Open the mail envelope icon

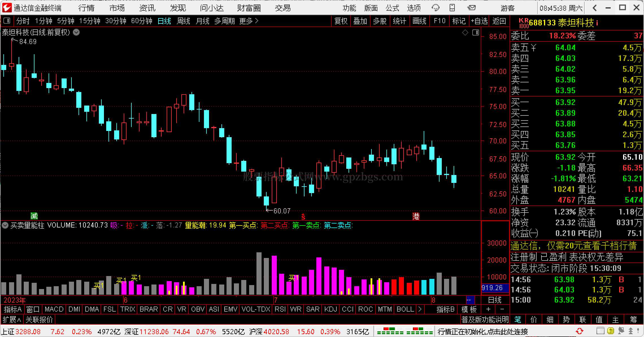click(471, 8)
